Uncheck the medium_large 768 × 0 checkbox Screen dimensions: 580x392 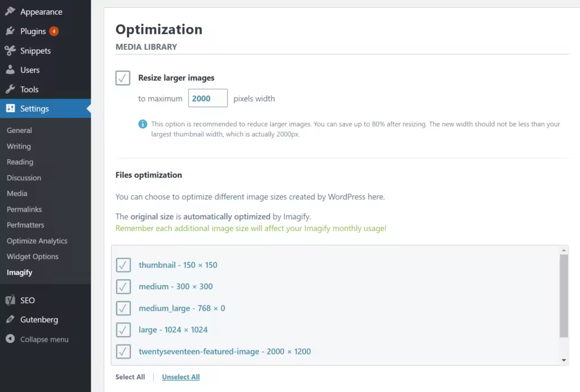coord(123,308)
